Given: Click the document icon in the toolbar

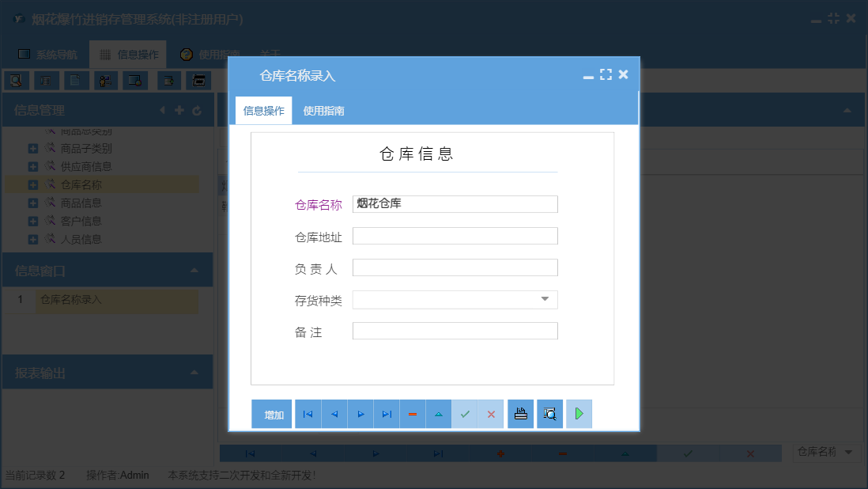Looking at the screenshot, I should tap(76, 80).
